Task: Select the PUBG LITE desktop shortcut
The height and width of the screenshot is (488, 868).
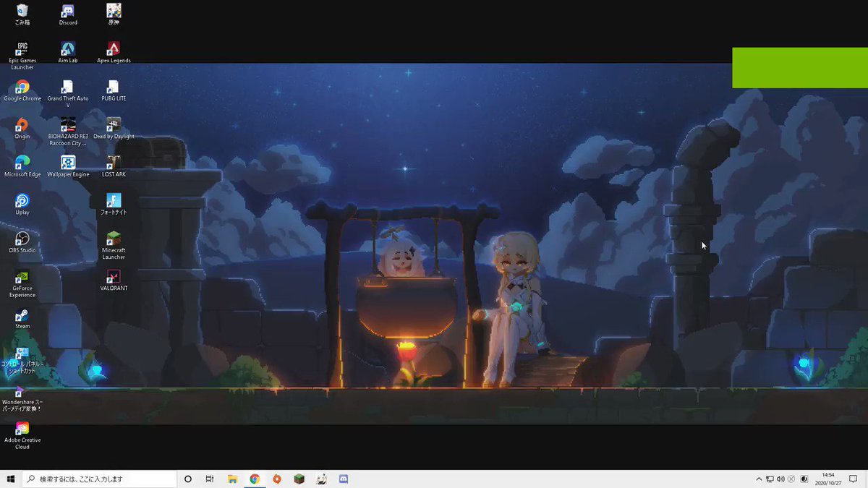Action: (114, 90)
